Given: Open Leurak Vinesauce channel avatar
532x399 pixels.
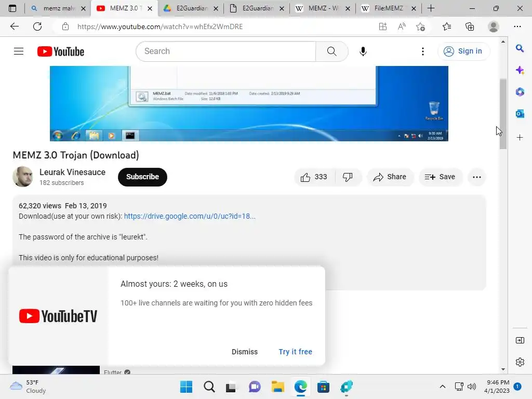Looking at the screenshot, I should point(23,177).
